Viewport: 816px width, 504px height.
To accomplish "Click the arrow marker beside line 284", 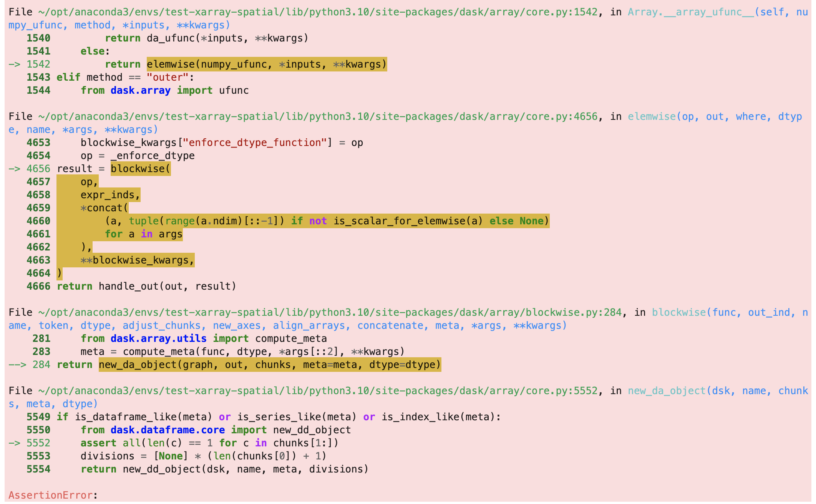I will pos(17,365).
